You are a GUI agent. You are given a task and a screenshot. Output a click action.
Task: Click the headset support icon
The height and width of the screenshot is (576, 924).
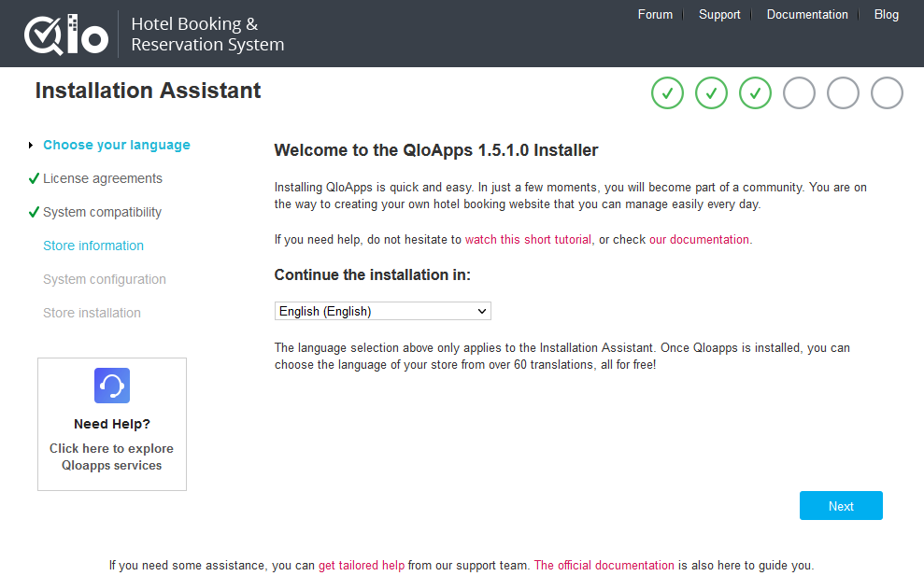tap(112, 386)
